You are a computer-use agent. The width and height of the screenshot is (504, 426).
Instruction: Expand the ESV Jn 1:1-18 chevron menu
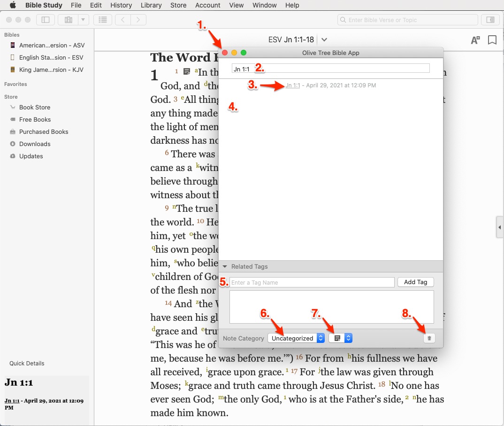click(324, 40)
